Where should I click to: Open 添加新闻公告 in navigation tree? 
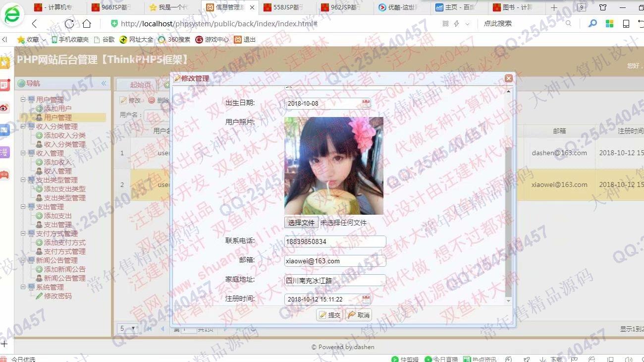[x=64, y=269]
